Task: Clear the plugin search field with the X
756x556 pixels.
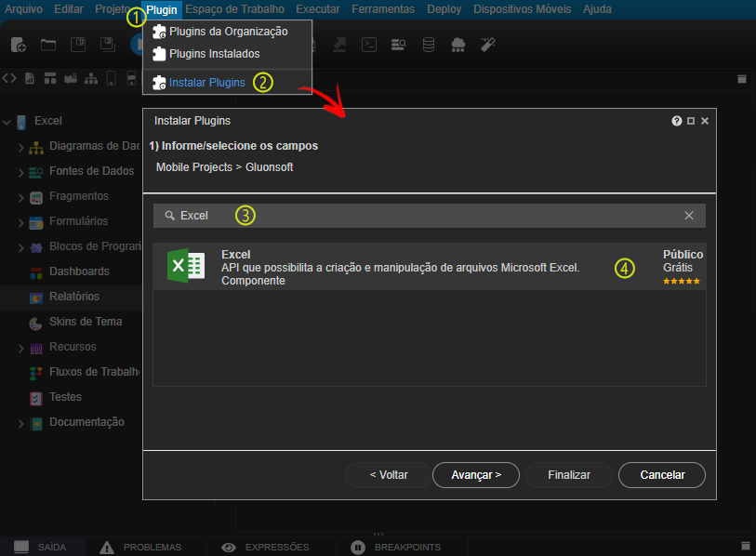Action: (x=689, y=216)
